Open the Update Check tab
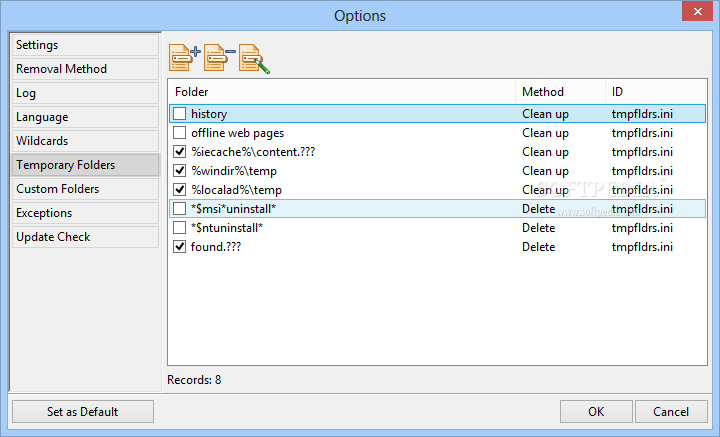This screenshot has width=720, height=437. pos(84,237)
